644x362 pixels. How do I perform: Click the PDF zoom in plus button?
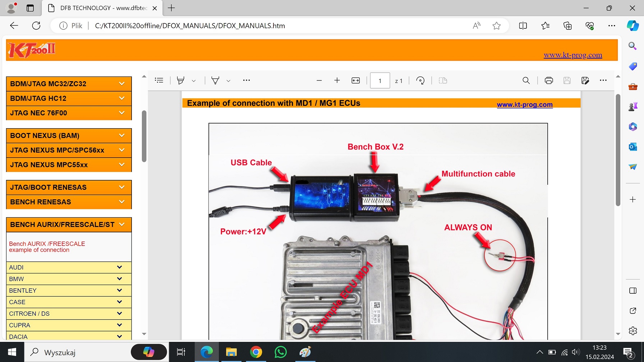click(x=337, y=80)
